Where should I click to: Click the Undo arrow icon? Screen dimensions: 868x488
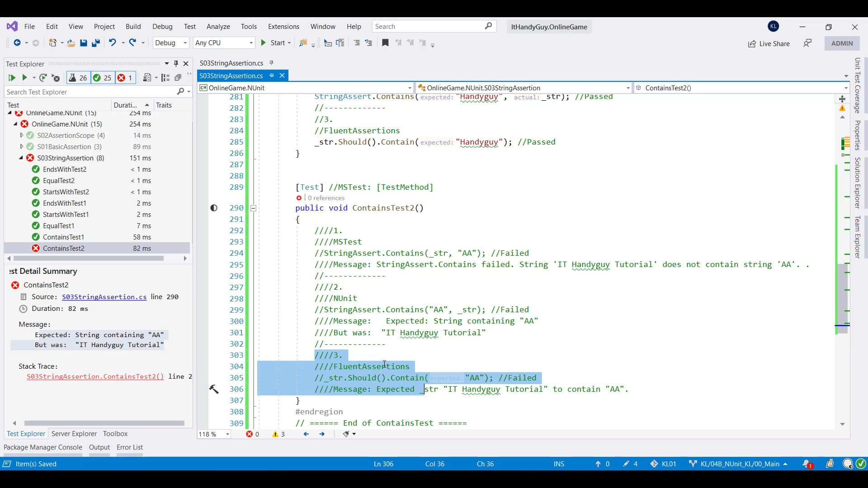pyautogui.click(x=112, y=42)
